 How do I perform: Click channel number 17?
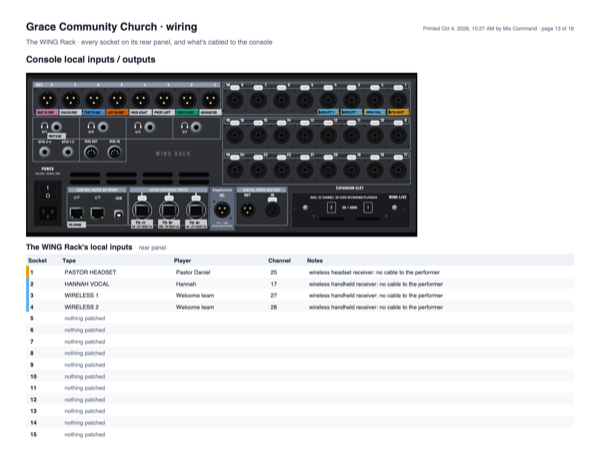(x=274, y=284)
